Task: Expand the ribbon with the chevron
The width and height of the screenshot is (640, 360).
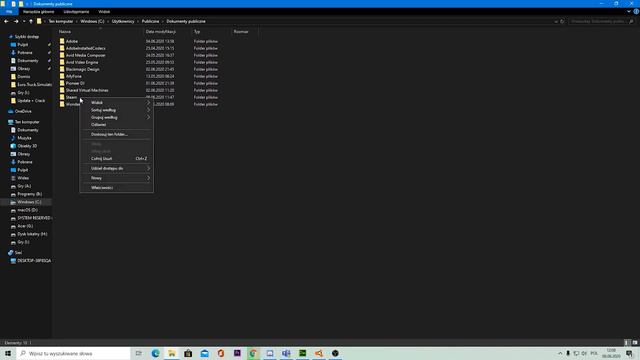Action: pyautogui.click(x=629, y=12)
